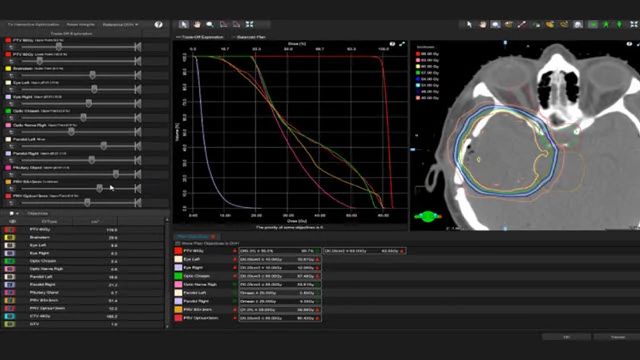This screenshot has height=360, width=640.
Task: Click the fit-all icon at the right end of the image toolbar
Action: (634, 24)
